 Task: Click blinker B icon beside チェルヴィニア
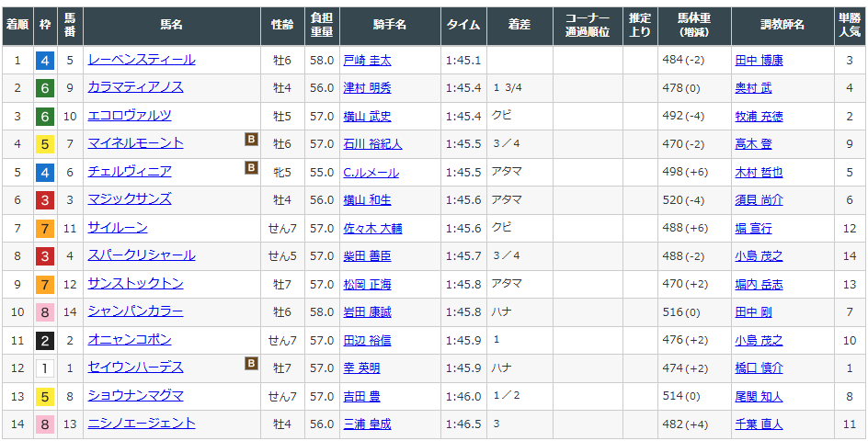[250, 167]
